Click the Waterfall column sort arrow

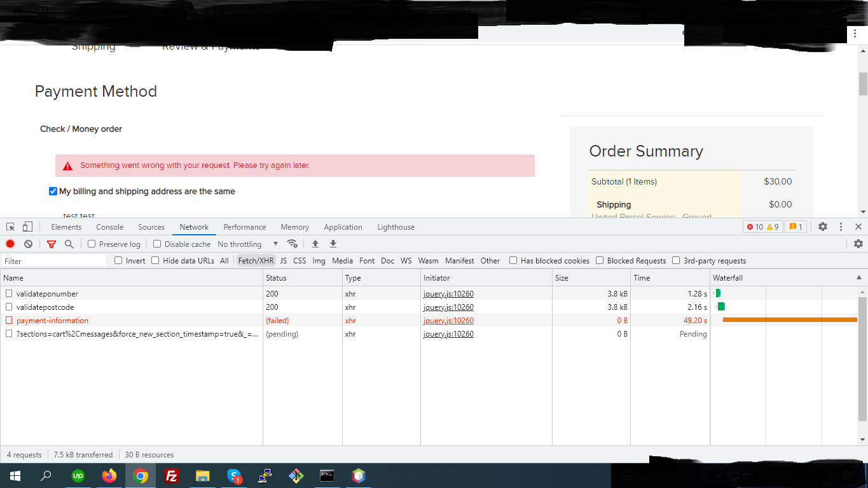(858, 278)
